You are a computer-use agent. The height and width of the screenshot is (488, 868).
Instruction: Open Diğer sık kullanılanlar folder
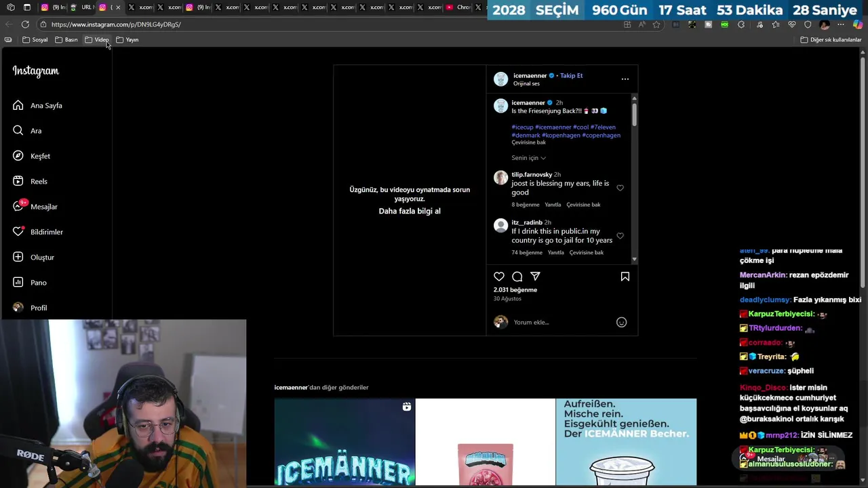tap(831, 40)
